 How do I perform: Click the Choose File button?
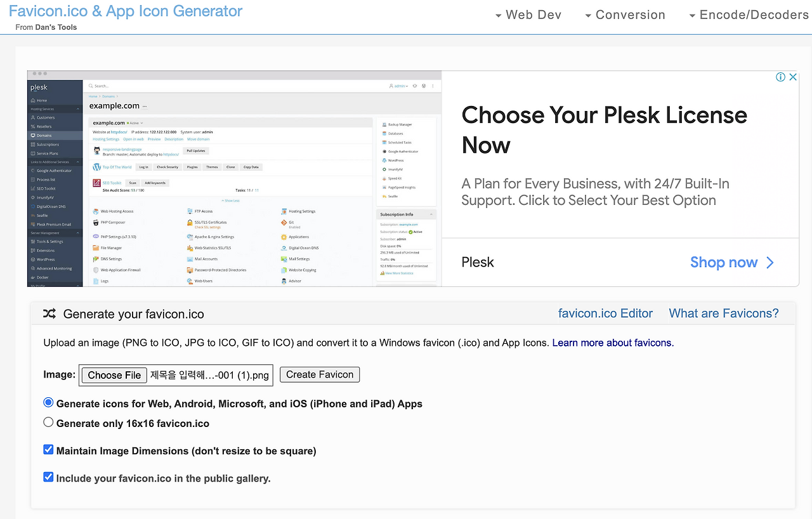coord(114,375)
